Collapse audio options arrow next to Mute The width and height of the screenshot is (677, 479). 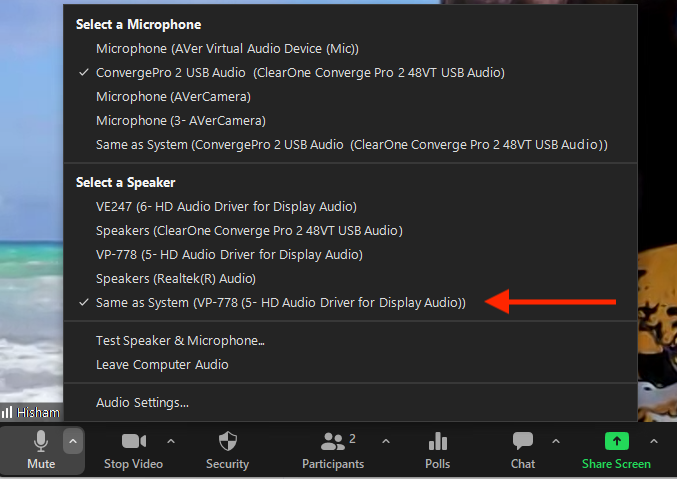73,441
